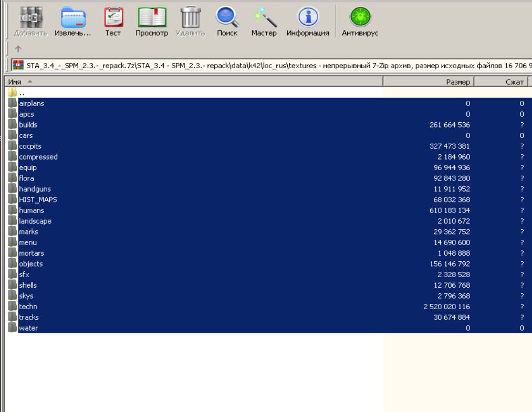Open the Поиск magnifier search icon
This screenshot has height=412, width=532.
click(227, 17)
